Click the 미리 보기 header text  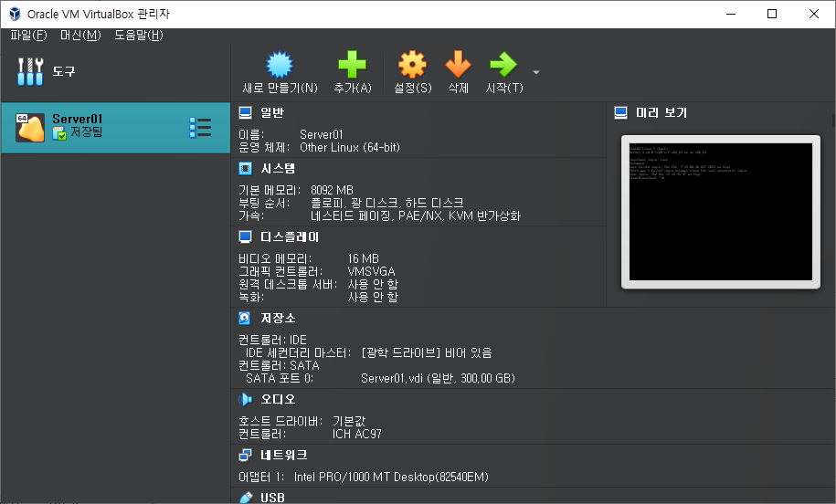[x=661, y=112]
